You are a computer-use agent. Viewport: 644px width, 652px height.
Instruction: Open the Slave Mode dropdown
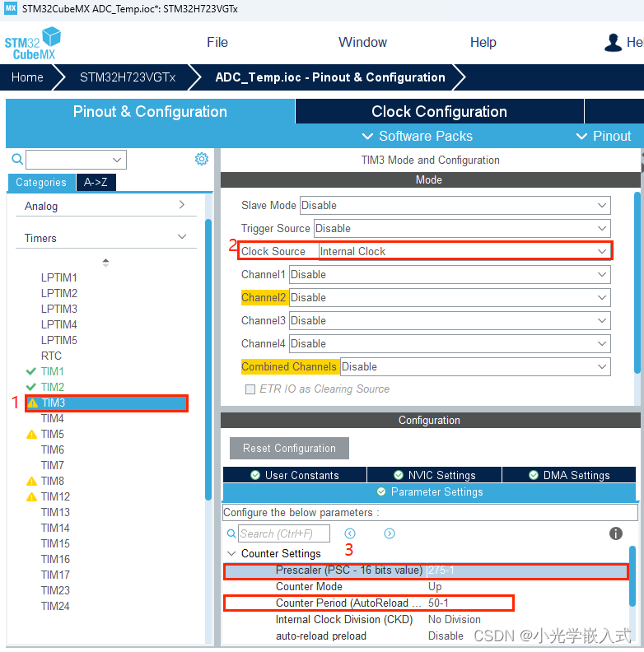tap(455, 206)
